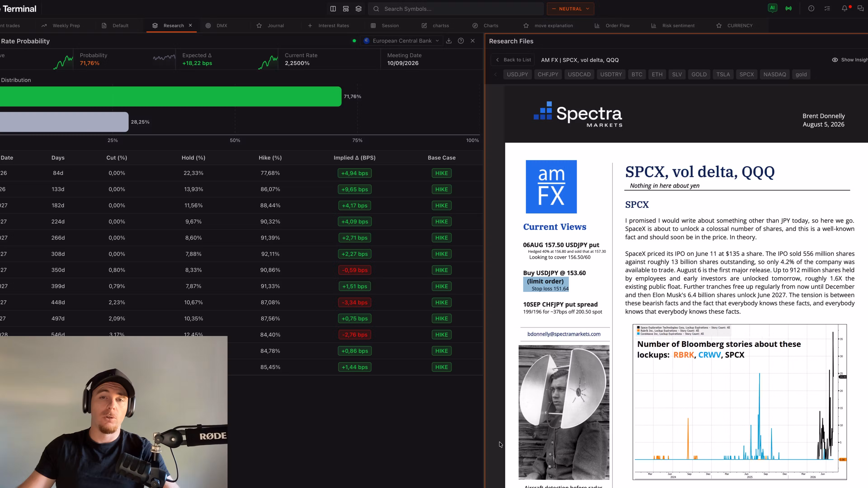Viewport: 868px width, 488px height.
Task: Click the dashboard layout icon beside search
Action: tap(346, 9)
